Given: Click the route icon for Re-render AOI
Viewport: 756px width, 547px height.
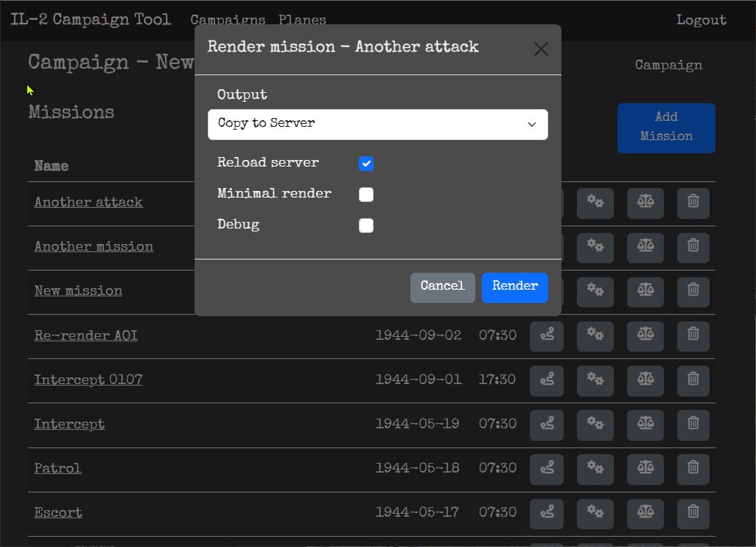Looking at the screenshot, I should (x=546, y=335).
